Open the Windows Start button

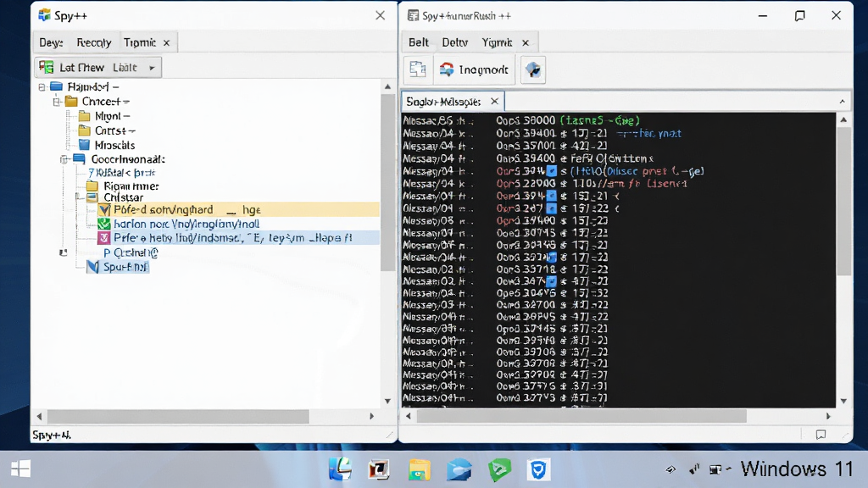[x=21, y=469]
